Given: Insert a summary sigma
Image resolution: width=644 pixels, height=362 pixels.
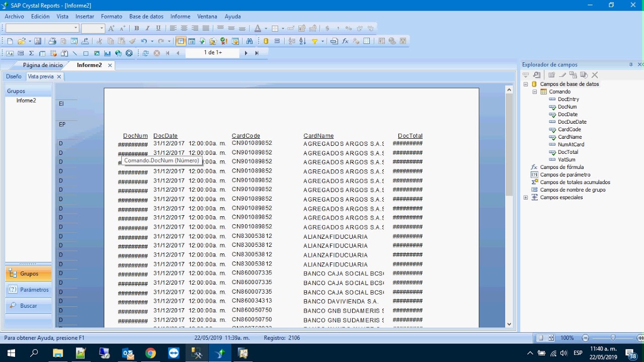Looking at the screenshot, I should (31, 53).
